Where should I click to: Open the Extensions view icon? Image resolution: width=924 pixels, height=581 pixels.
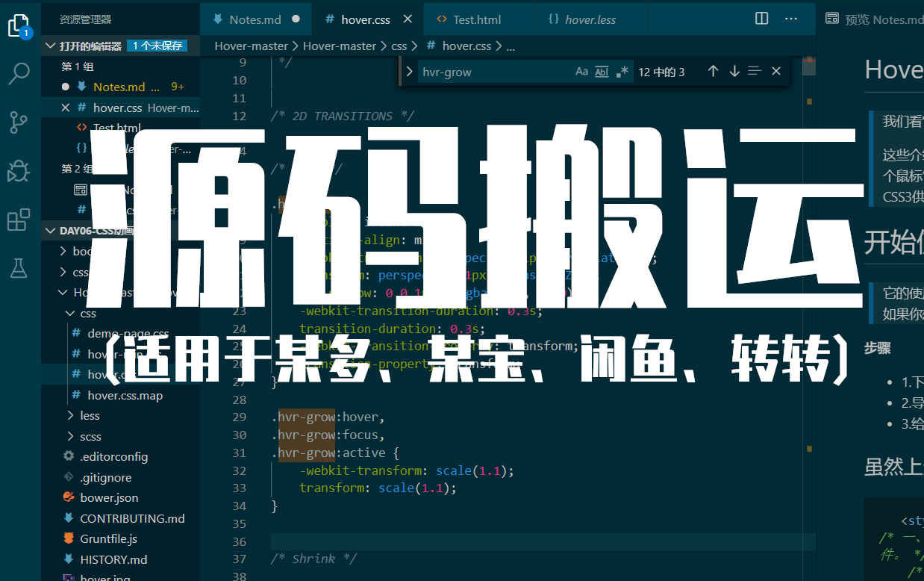click(x=19, y=220)
